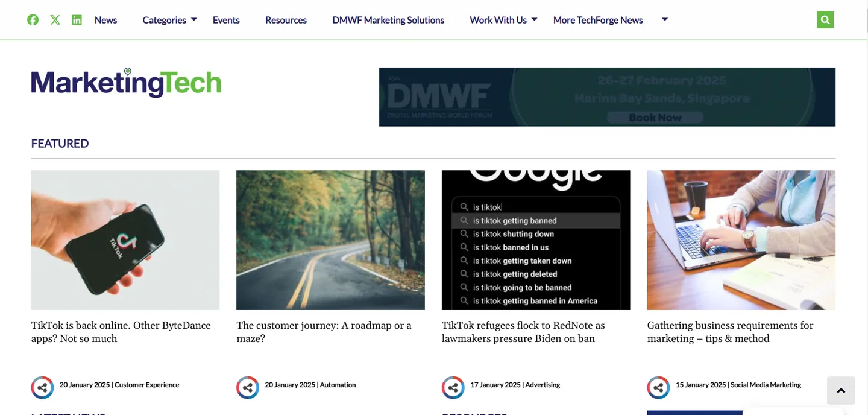Image resolution: width=868 pixels, height=415 pixels.
Task: Open the Google TikTok search thumbnail
Action: click(x=536, y=240)
